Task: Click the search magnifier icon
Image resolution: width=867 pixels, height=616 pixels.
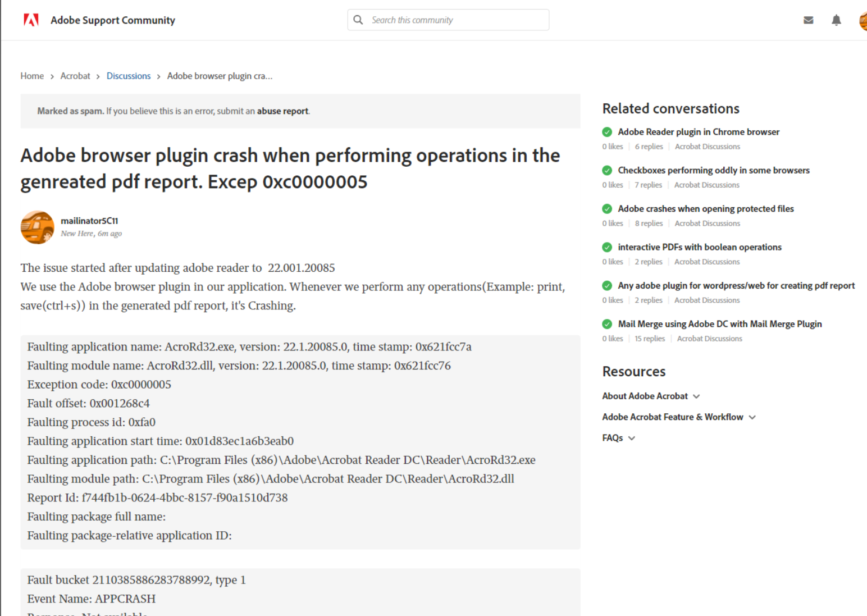Action: pos(358,20)
